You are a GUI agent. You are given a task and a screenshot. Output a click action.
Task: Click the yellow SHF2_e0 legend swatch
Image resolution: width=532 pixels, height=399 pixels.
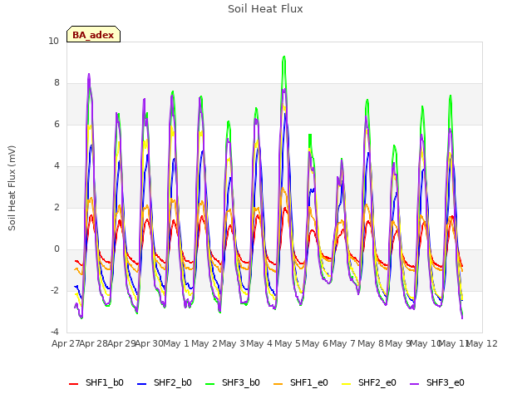[x=346, y=384]
